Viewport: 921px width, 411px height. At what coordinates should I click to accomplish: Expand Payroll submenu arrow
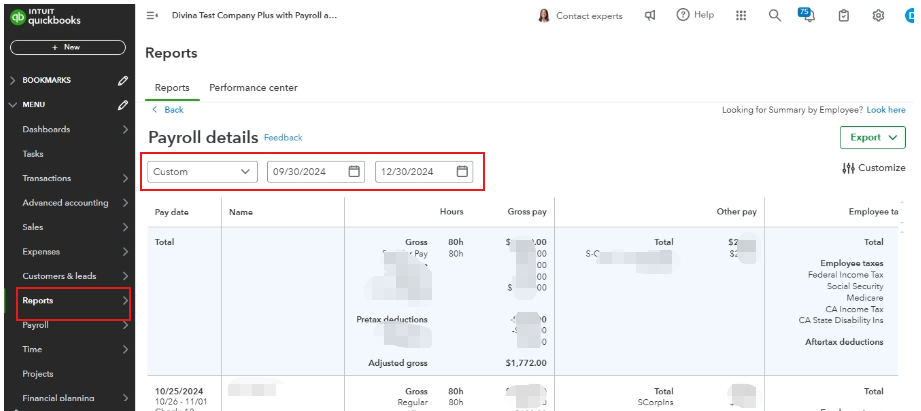125,325
